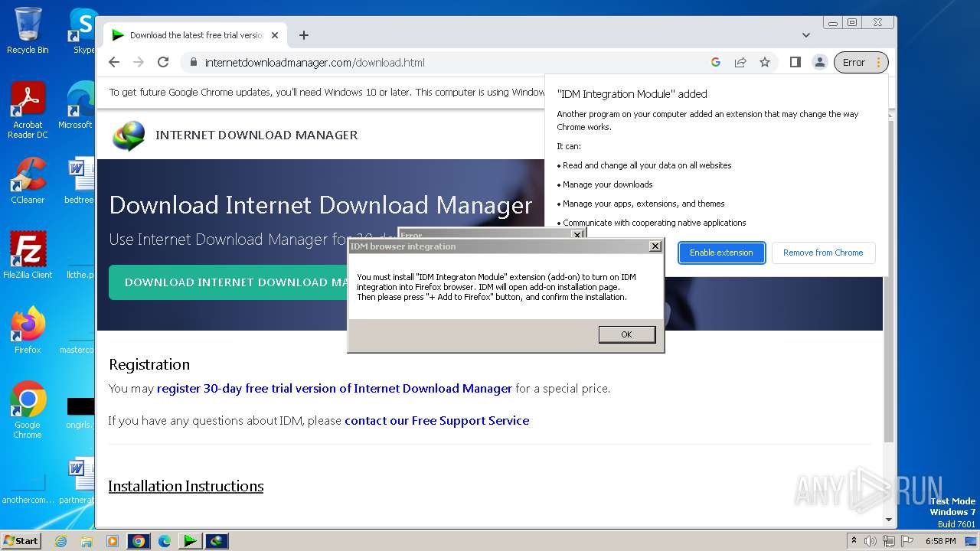Open partnerat Word document on desktop
The width and height of the screenshot is (980, 551).
click(x=77, y=481)
